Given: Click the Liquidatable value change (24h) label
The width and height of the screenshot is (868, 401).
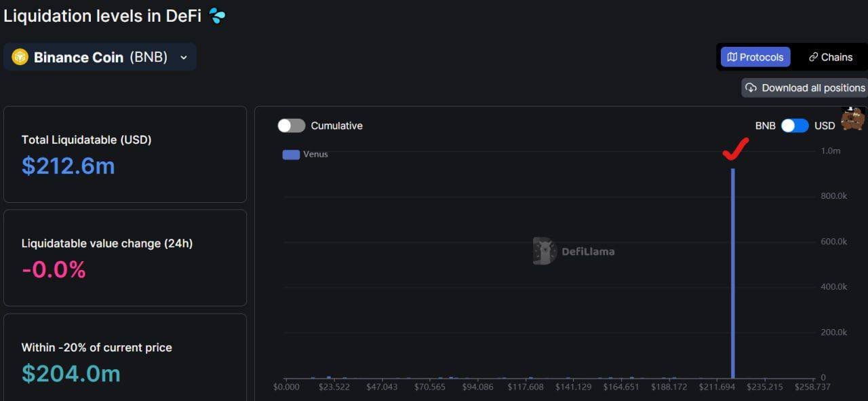Looking at the screenshot, I should (x=107, y=243).
